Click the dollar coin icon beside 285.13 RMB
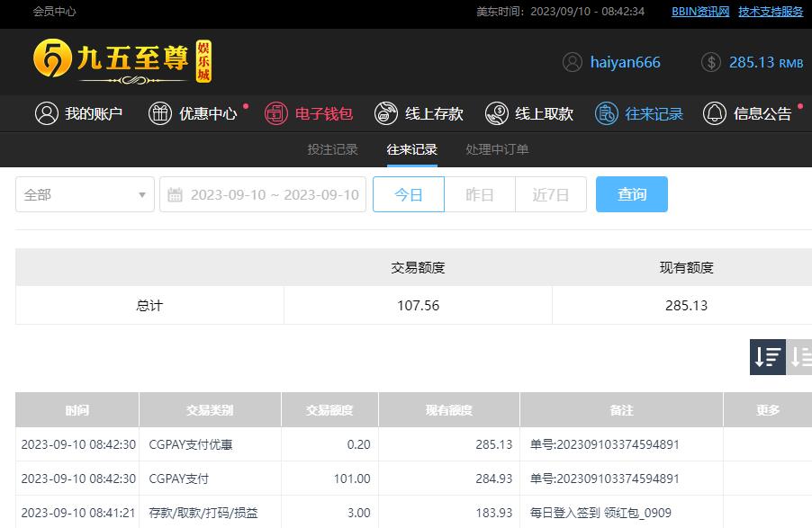 (x=711, y=62)
